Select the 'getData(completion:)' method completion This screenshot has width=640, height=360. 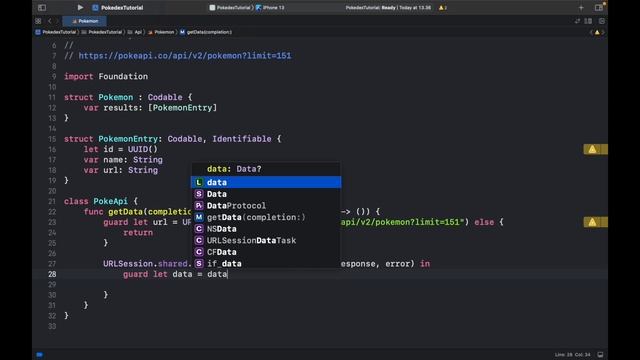[x=266, y=217]
